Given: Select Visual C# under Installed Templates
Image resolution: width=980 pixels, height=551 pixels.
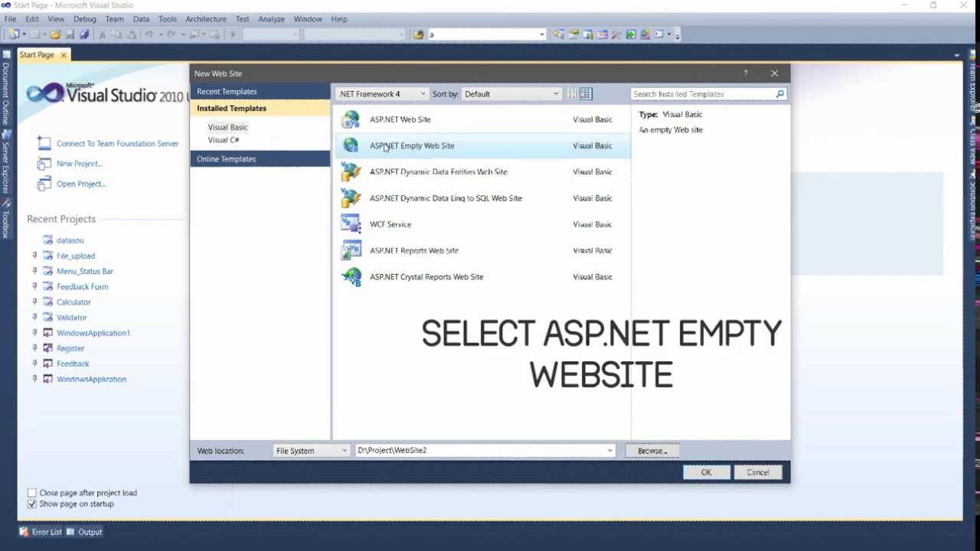Looking at the screenshot, I should [x=224, y=140].
